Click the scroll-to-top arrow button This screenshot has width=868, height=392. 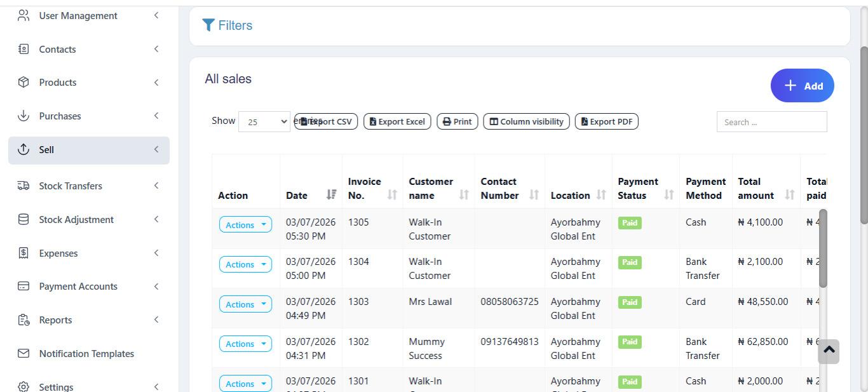829,351
